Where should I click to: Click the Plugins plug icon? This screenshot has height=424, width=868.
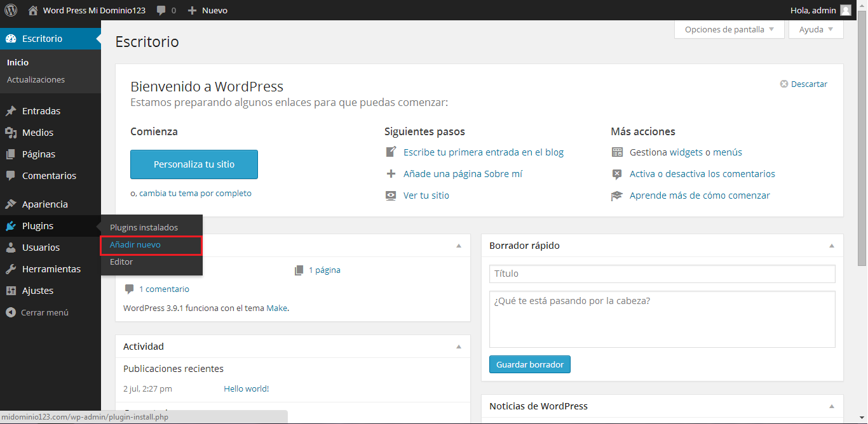[x=11, y=226]
